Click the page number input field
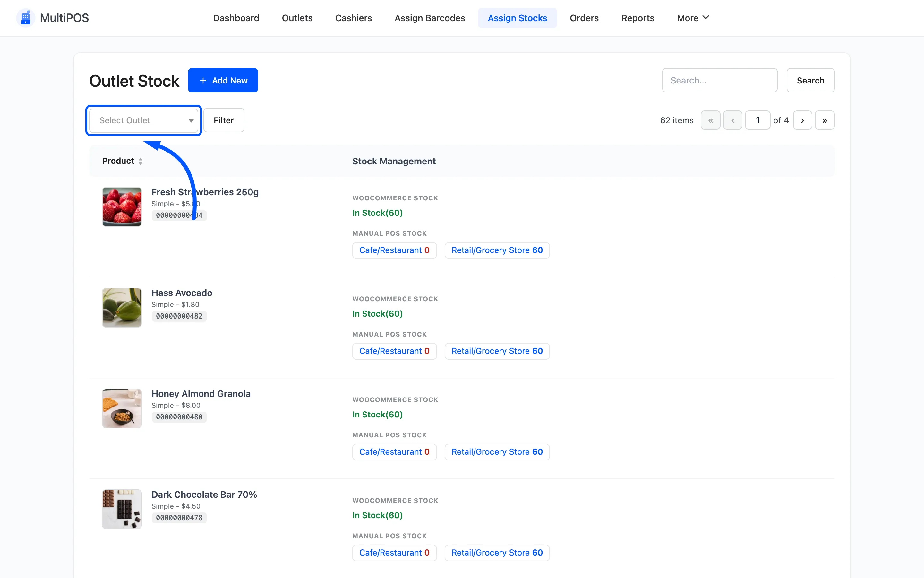The height and width of the screenshot is (578, 924). [x=757, y=120]
